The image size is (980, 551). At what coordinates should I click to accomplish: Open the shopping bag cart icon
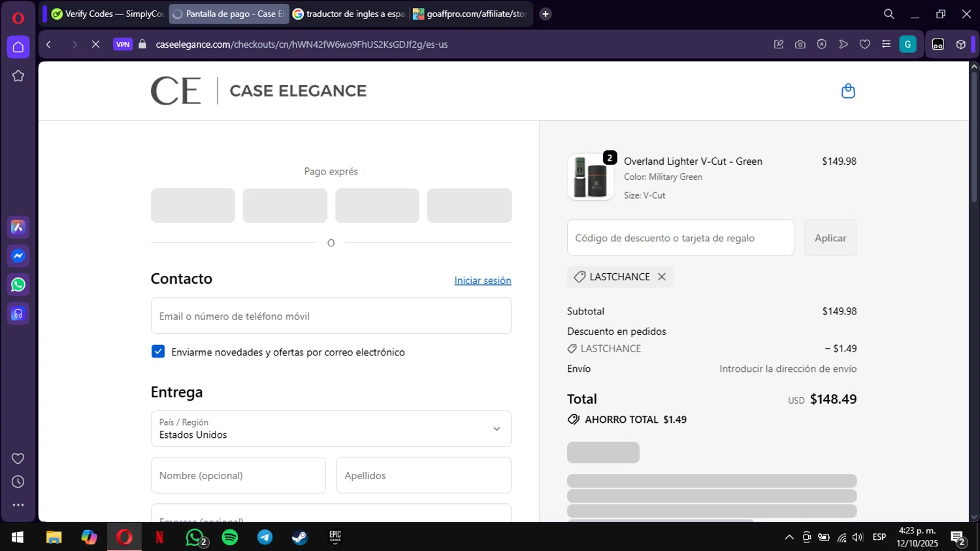848,91
